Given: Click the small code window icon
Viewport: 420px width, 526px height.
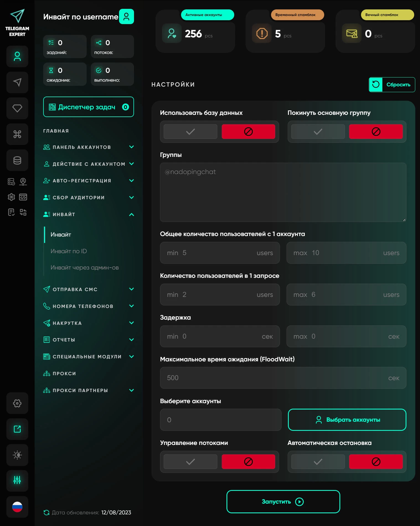Looking at the screenshot, I should (x=23, y=197).
